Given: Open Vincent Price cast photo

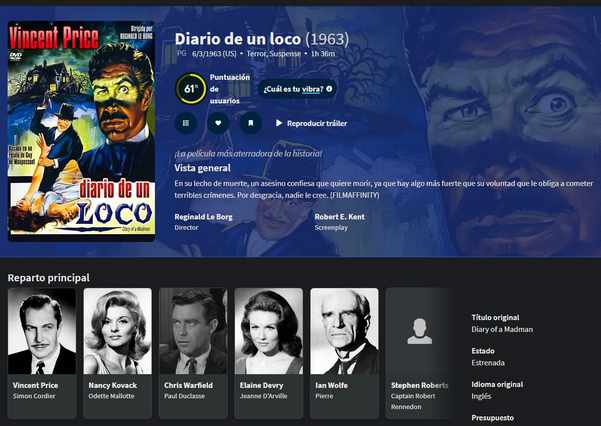Looking at the screenshot, I should point(42,331).
